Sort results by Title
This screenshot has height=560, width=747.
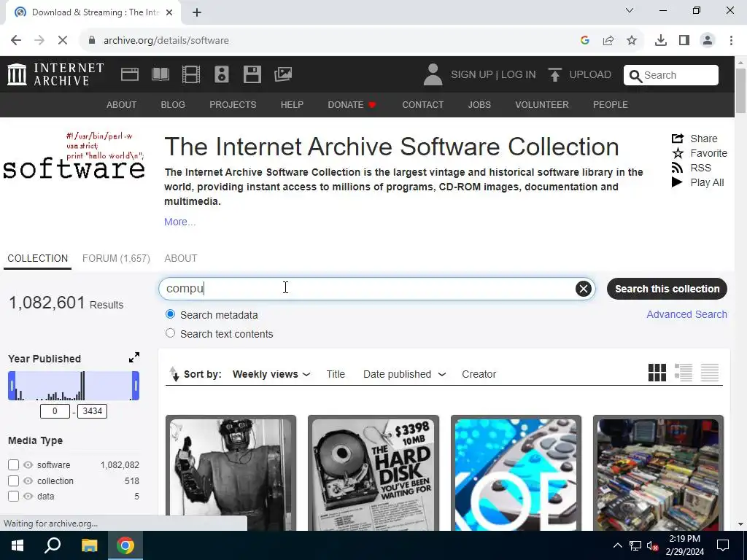tap(336, 374)
